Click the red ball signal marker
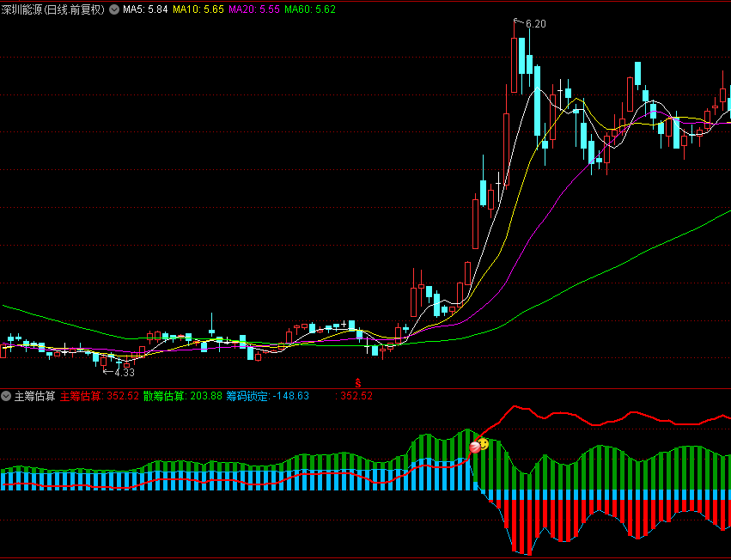 click(474, 447)
